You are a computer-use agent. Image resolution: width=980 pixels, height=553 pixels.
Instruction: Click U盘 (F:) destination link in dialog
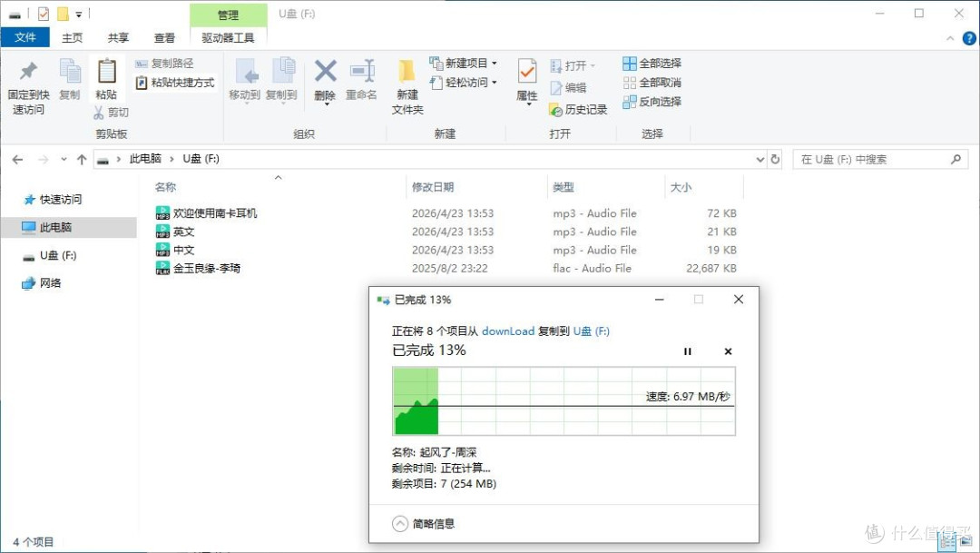[592, 331]
